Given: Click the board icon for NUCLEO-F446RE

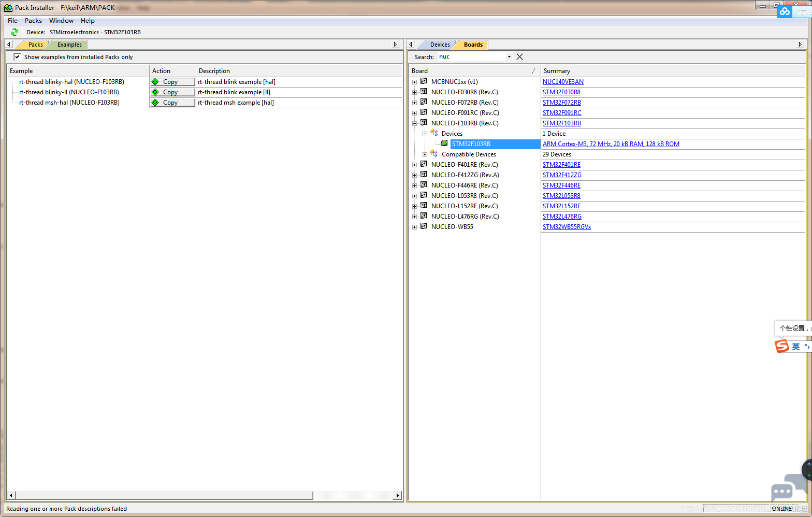Looking at the screenshot, I should [424, 185].
